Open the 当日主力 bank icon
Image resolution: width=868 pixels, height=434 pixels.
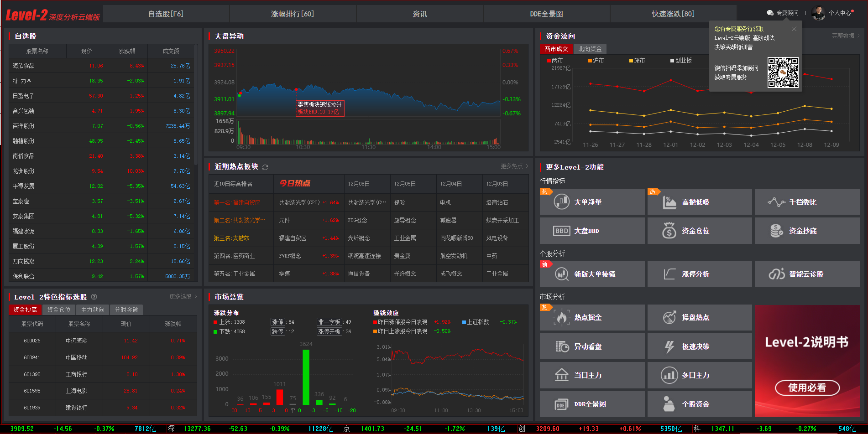(x=561, y=375)
